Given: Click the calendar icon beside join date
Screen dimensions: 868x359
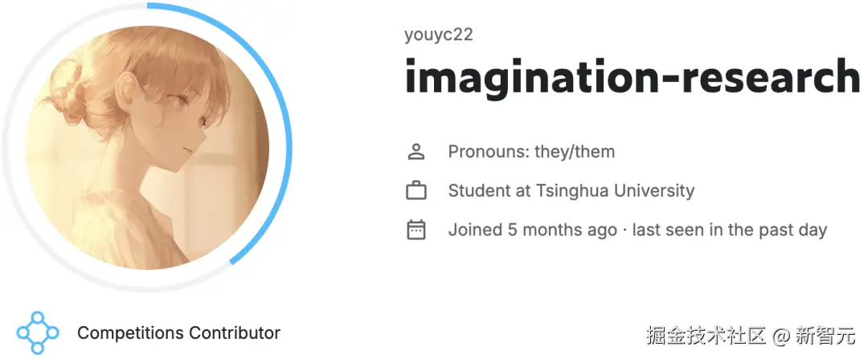Looking at the screenshot, I should tap(416, 230).
